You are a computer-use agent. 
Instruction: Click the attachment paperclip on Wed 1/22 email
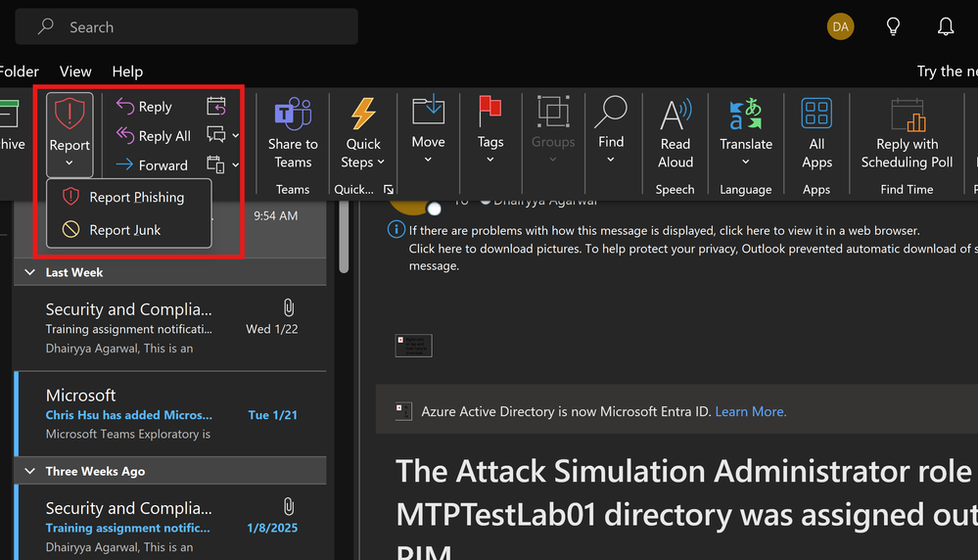coord(288,307)
